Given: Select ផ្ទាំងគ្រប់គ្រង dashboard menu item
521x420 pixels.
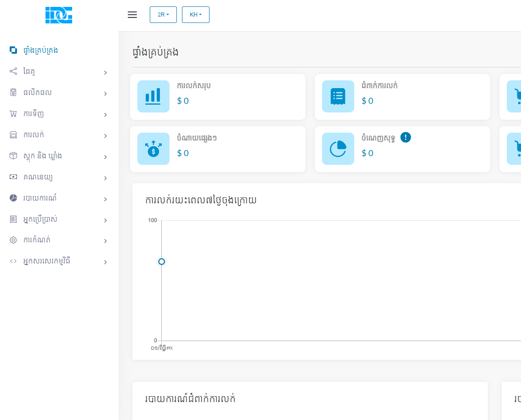Looking at the screenshot, I should [40, 50].
